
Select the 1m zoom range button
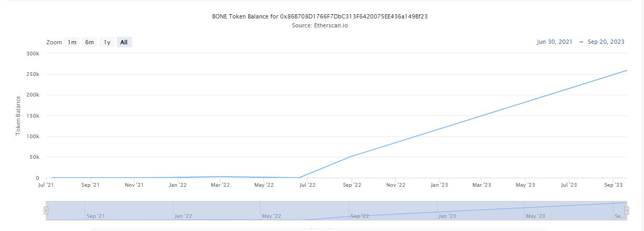(x=72, y=42)
